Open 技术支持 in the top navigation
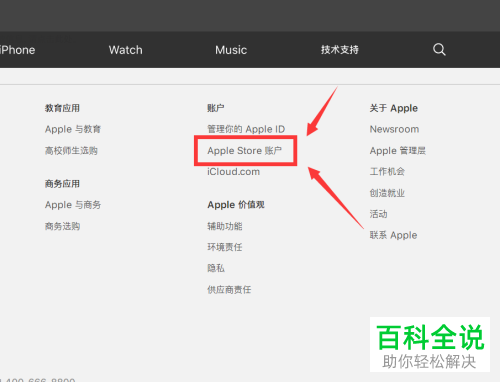 (340, 50)
